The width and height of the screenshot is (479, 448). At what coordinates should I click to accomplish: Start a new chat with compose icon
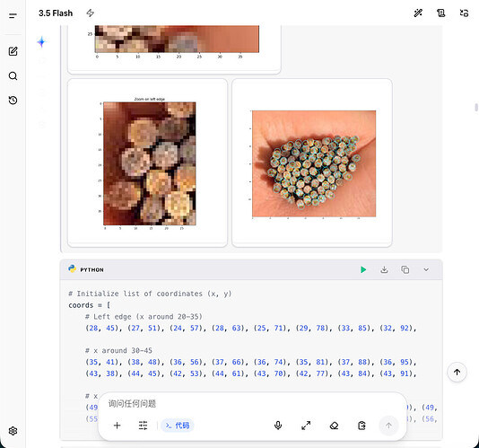point(13,51)
